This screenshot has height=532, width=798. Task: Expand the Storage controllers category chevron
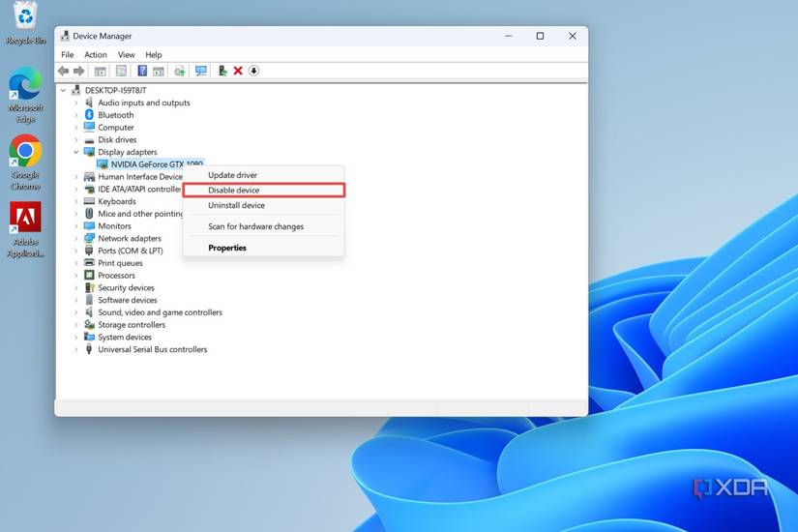point(75,325)
